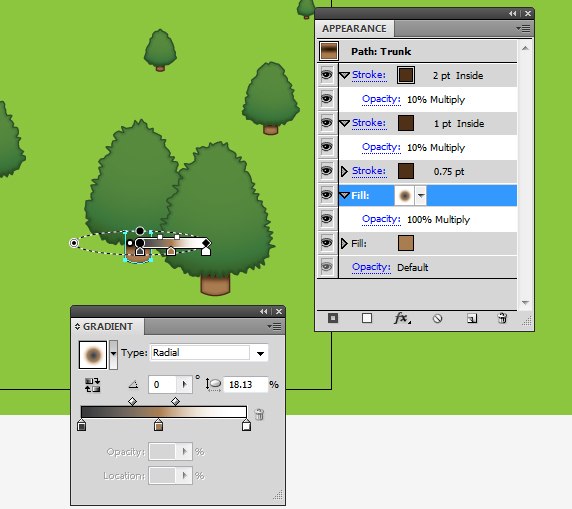Open Opacity link for 100% Multiply

point(381,219)
